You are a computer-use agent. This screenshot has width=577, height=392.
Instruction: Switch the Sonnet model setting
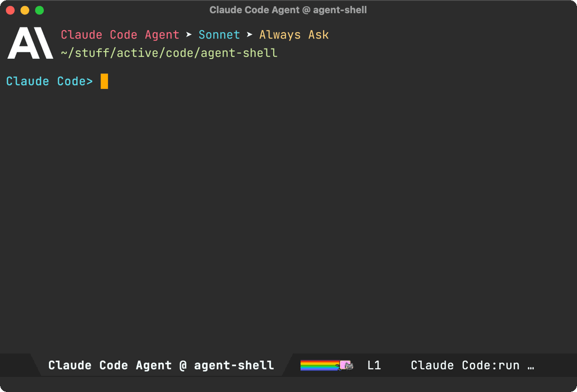pyautogui.click(x=219, y=34)
